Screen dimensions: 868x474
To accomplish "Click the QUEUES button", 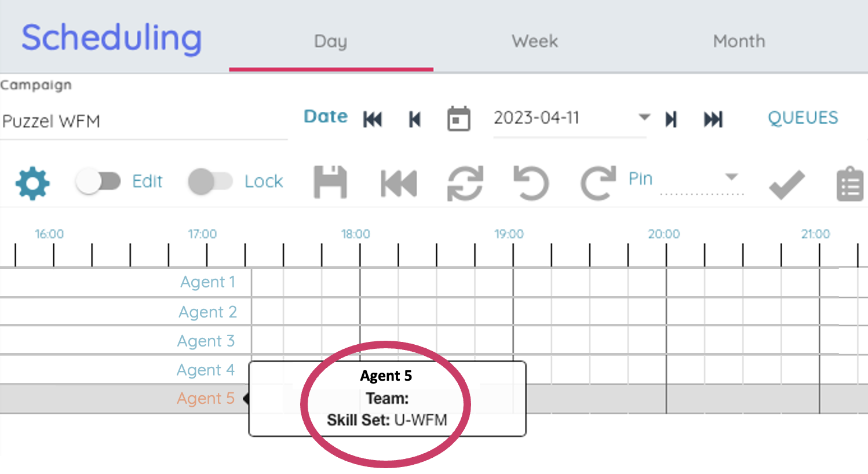I will pos(803,118).
